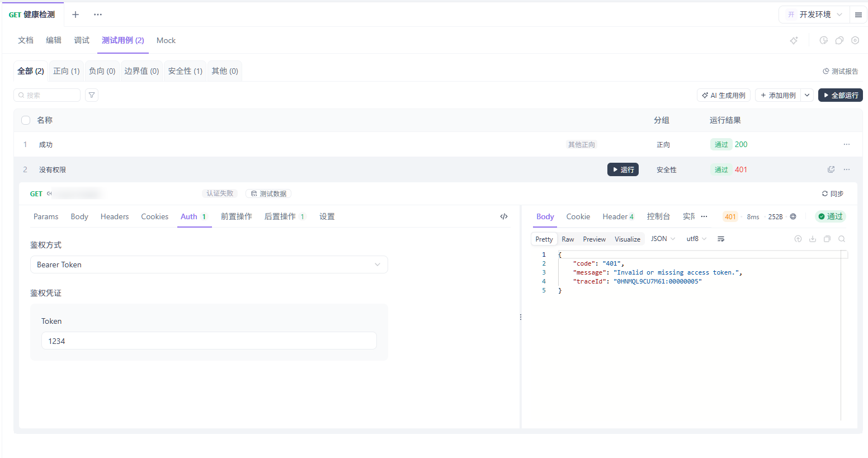868x458 pixels.
Task: Switch response view to Preview
Action: [594, 239]
